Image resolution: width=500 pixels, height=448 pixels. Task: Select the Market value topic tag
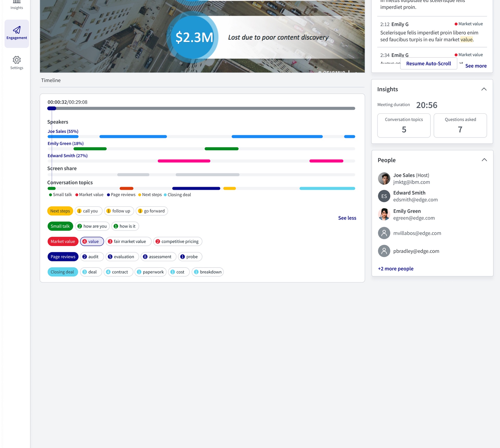tap(63, 241)
